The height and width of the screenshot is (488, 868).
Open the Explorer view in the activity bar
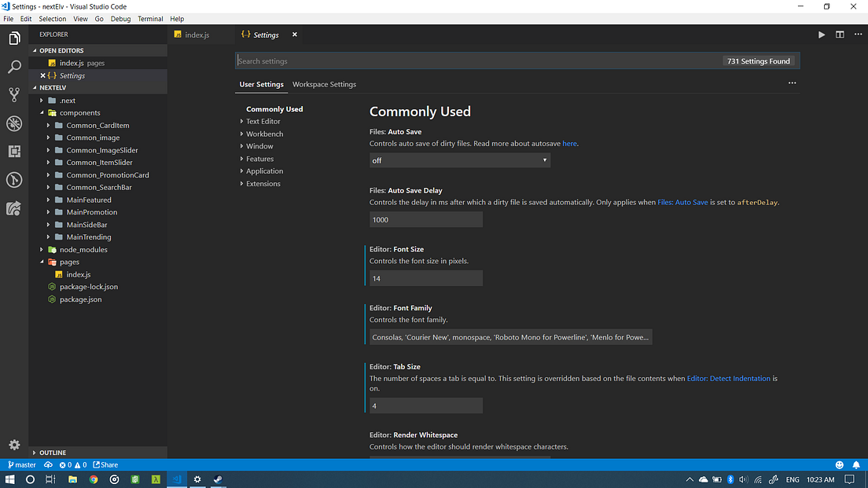coord(14,38)
